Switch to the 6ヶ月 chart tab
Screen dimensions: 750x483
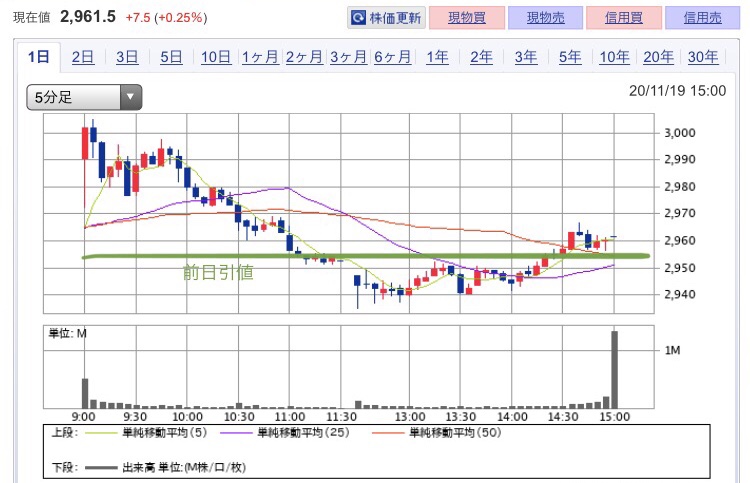click(x=392, y=57)
